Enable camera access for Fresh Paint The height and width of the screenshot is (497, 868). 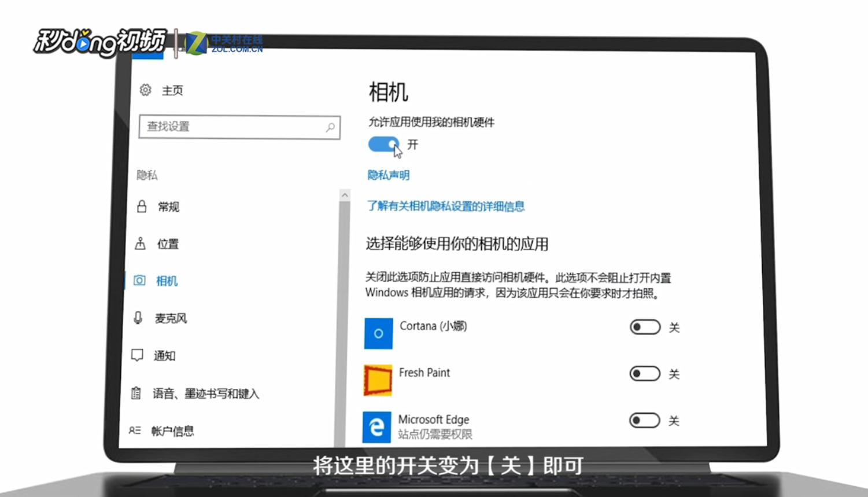645,374
